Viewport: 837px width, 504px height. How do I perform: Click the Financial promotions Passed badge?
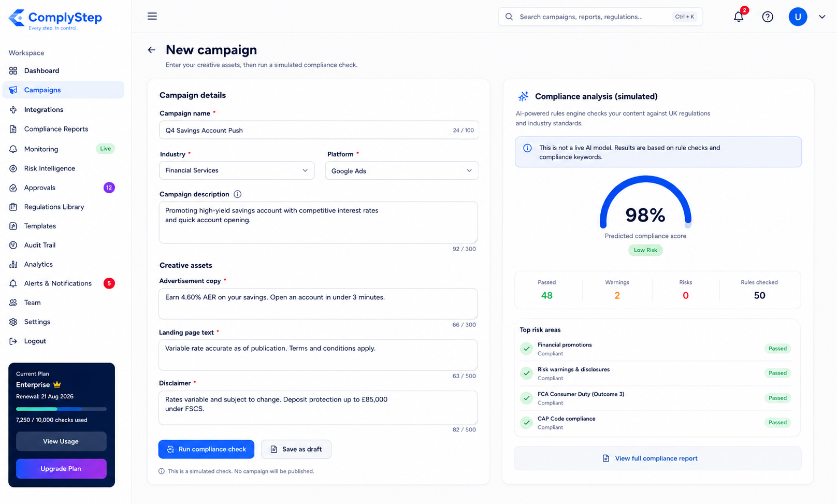pyautogui.click(x=777, y=349)
